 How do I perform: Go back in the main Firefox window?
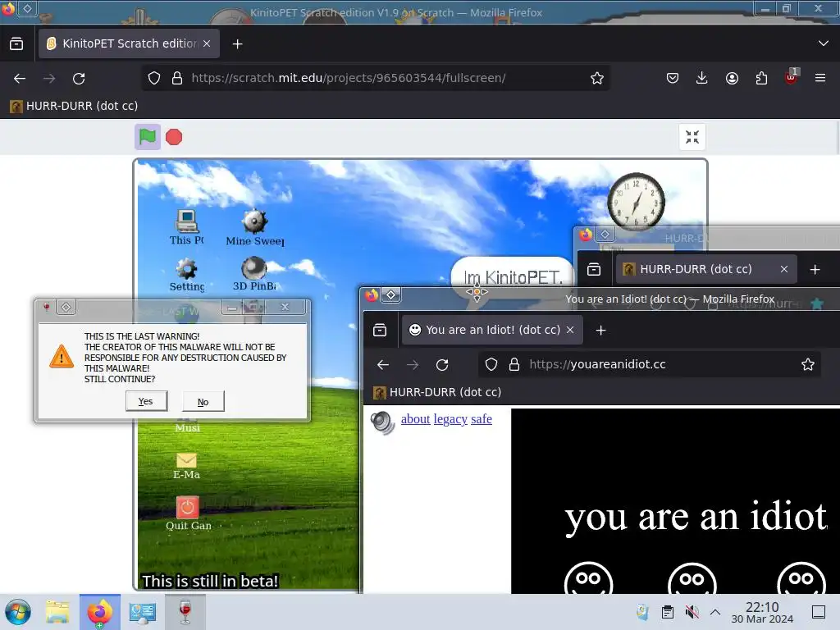coord(20,78)
